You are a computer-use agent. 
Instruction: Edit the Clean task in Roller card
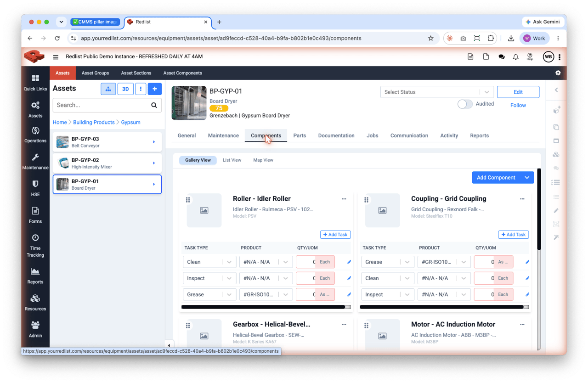[349, 262]
